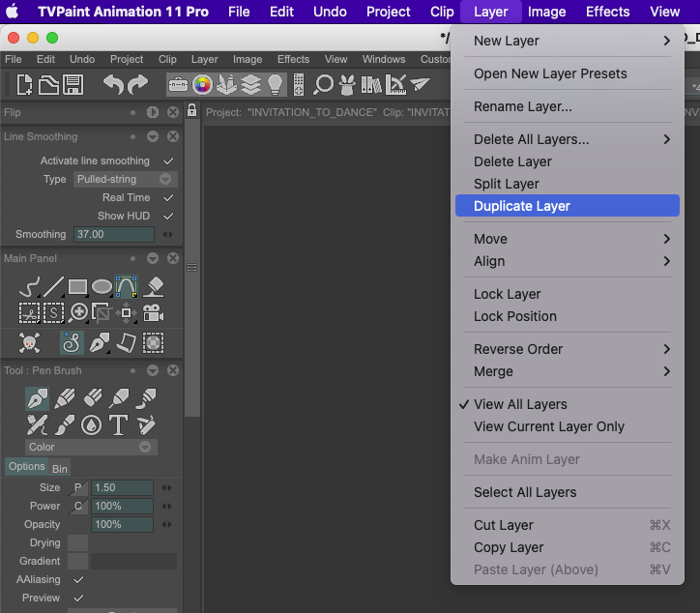Click the paper plane toolbar icon
The width and height of the screenshot is (700, 613).
click(x=420, y=84)
